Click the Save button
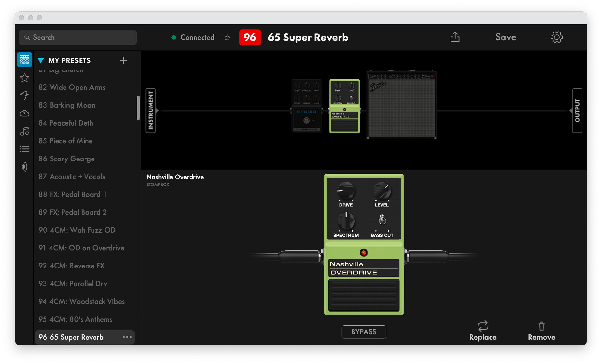 [x=505, y=37]
